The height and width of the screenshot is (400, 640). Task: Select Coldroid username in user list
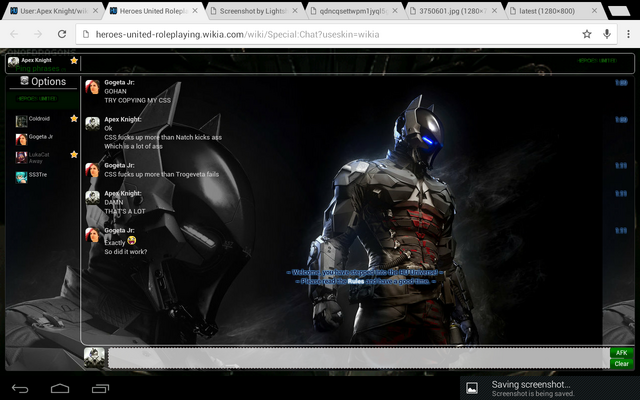[39, 119]
